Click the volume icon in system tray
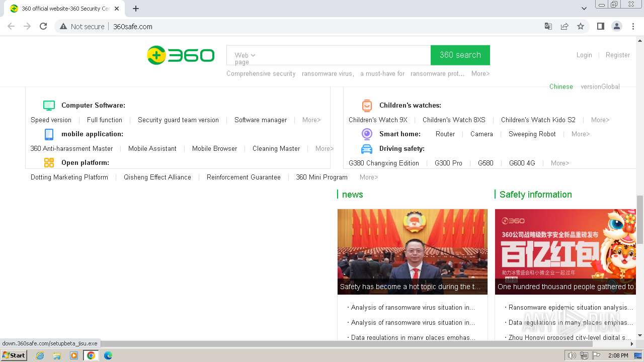The height and width of the screenshot is (362, 644). (x=572, y=355)
